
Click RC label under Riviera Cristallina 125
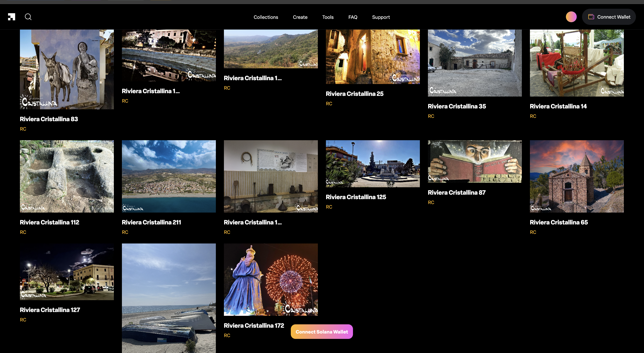(x=329, y=207)
